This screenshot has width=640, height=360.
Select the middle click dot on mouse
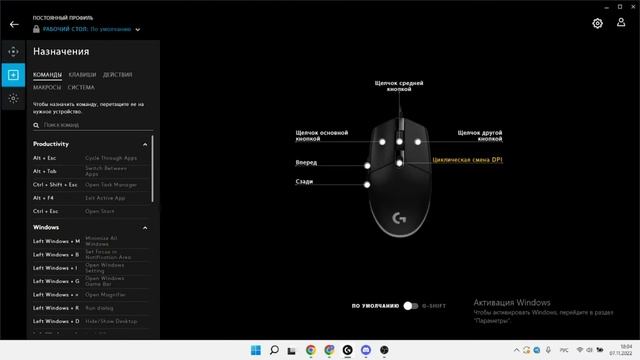pyautogui.click(x=399, y=142)
